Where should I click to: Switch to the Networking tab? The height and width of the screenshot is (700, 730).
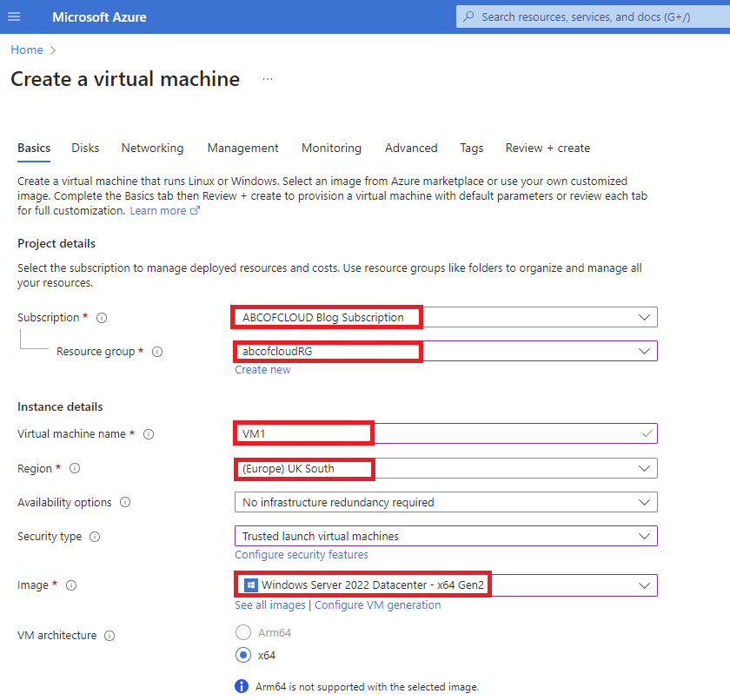(152, 149)
